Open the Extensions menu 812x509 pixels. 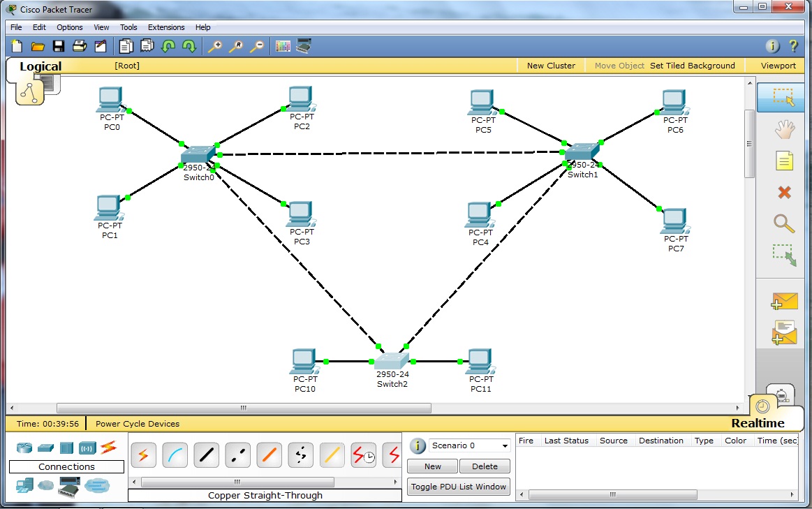tap(166, 27)
